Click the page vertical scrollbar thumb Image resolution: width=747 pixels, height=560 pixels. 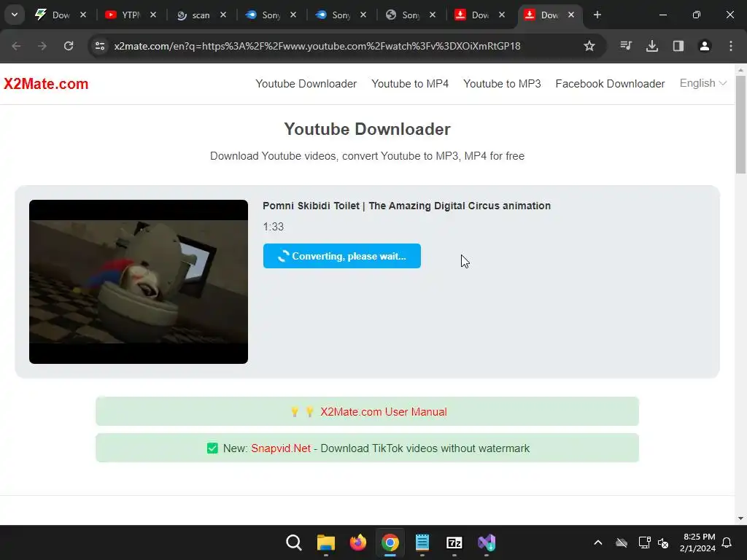point(740,124)
